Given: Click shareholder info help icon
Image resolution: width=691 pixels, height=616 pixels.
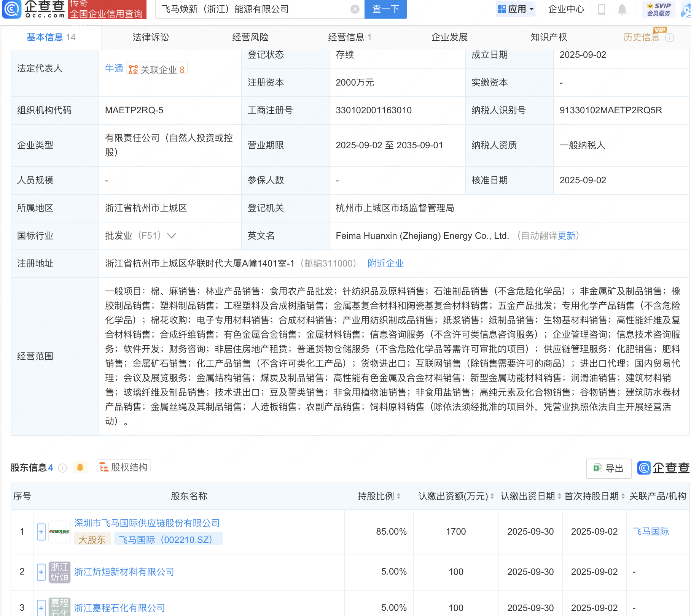Looking at the screenshot, I should (63, 468).
